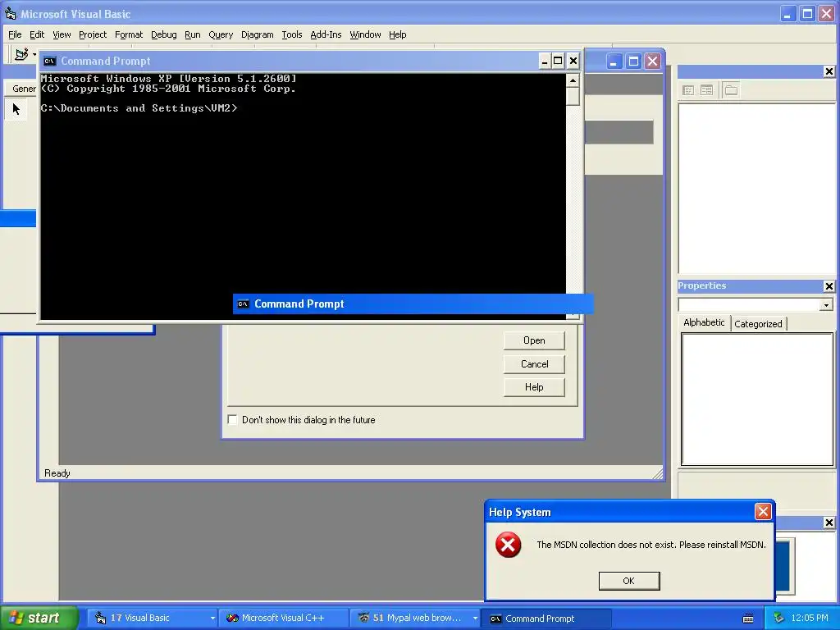Open the View menu
Viewport: 840px width, 630px height.
pyautogui.click(x=62, y=34)
